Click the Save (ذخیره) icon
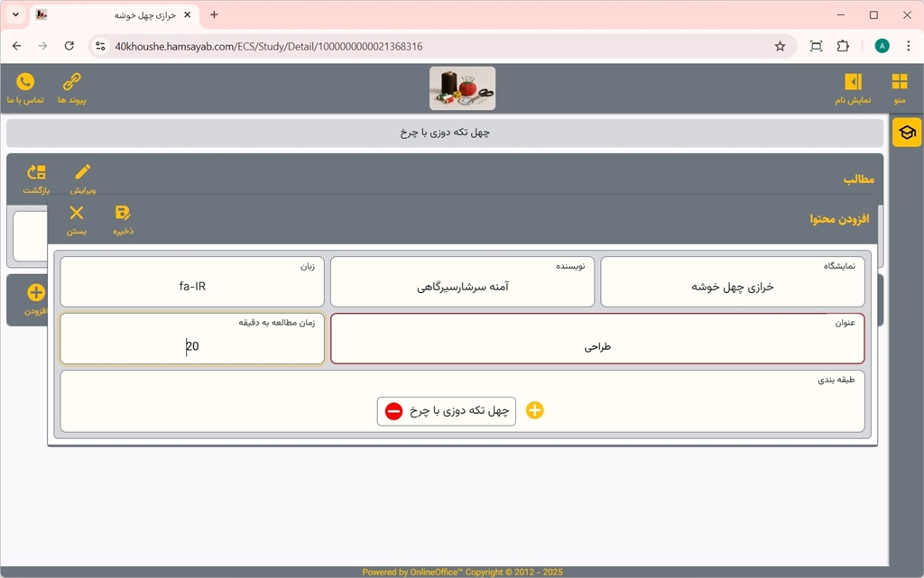 [123, 214]
